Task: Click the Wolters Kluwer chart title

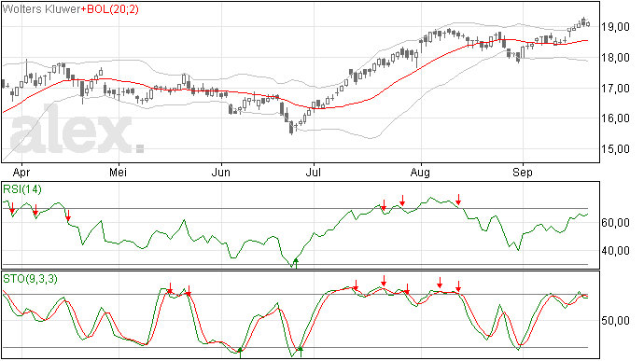Action: point(41,8)
